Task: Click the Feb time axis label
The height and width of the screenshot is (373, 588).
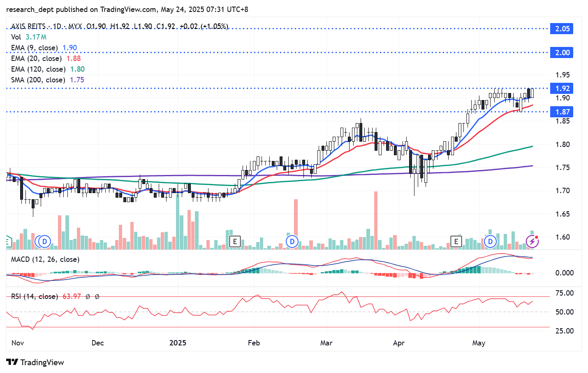Action: [254, 343]
